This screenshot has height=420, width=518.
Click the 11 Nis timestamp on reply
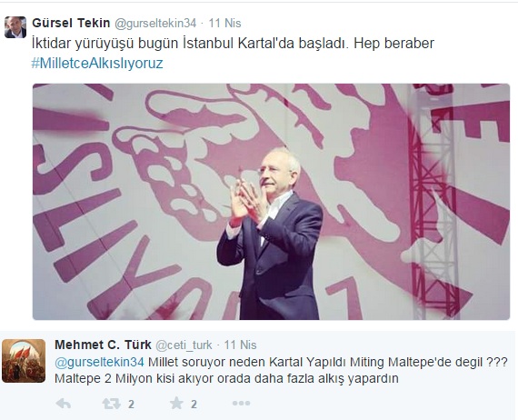(240, 345)
